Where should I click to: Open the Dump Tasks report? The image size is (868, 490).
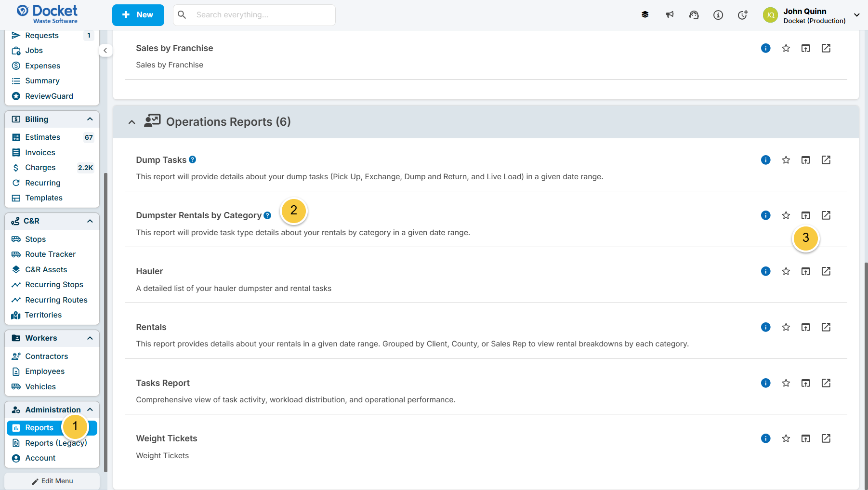tap(161, 160)
